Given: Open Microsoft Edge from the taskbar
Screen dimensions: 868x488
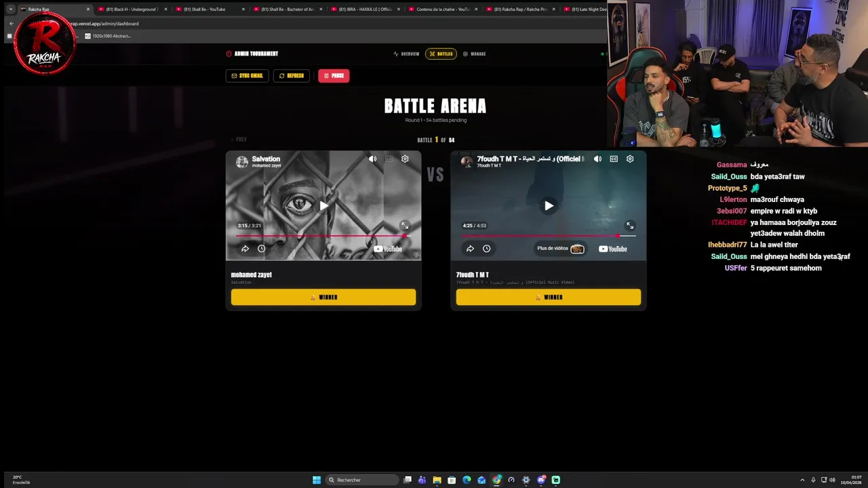Looking at the screenshot, I should click(467, 480).
